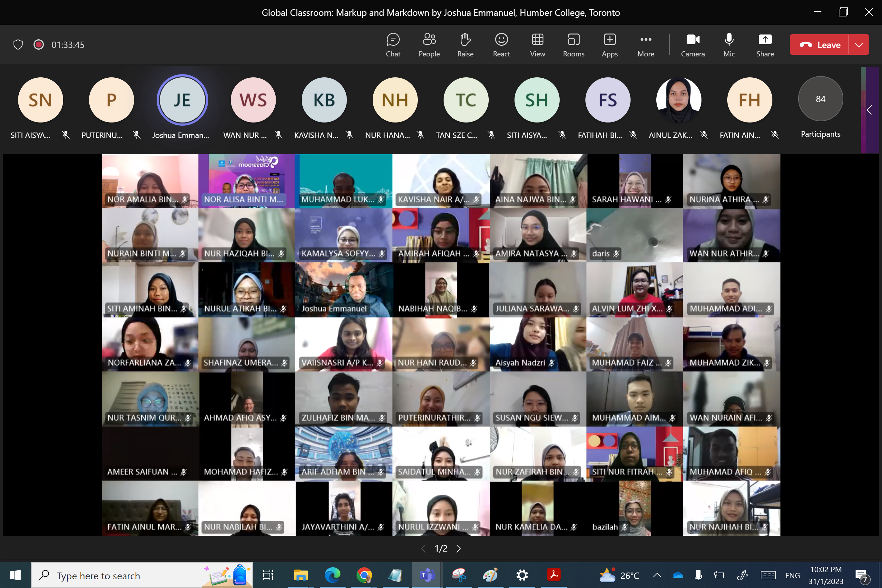Viewport: 882px width, 588px height.
Task: Open Task View in the taskbar
Action: click(268, 575)
